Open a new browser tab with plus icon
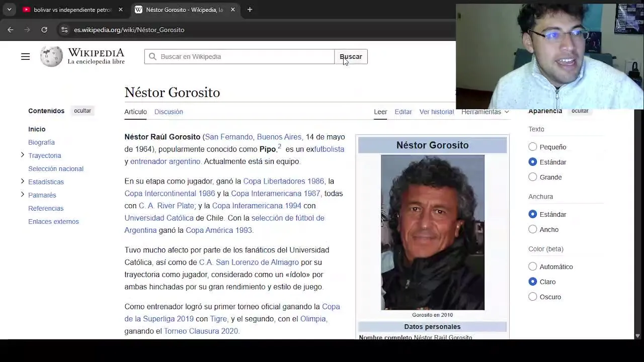Screen dimensions: 644x362 250,10
